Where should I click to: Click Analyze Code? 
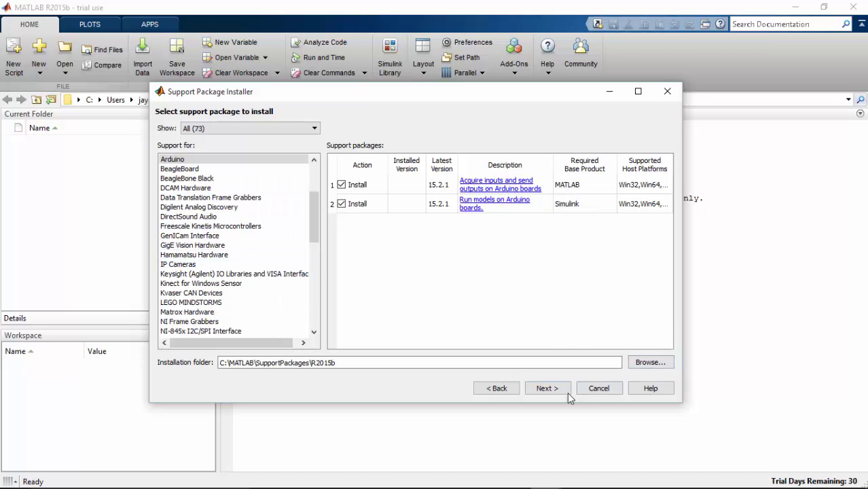(x=319, y=42)
